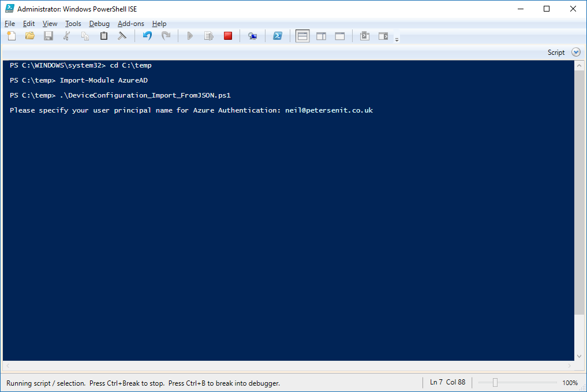Run selection toolbar icon
Screen dimensions: 587x392
208,36
